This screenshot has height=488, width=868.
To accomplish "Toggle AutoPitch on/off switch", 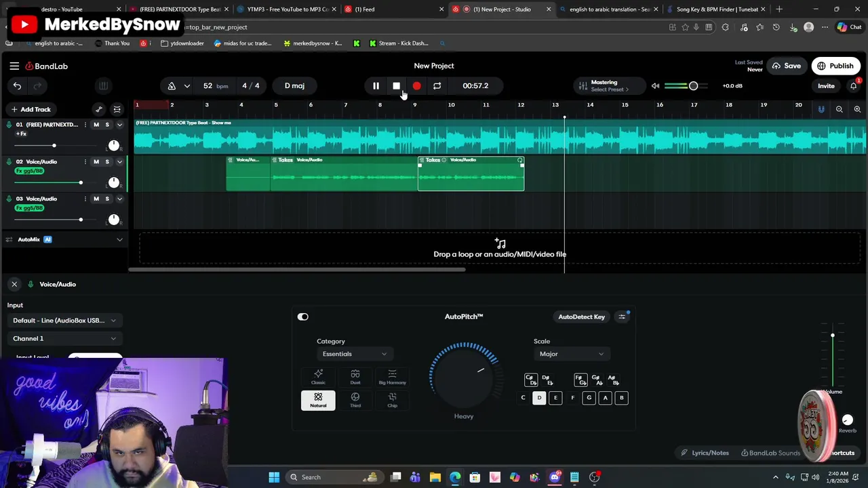I will [x=303, y=317].
